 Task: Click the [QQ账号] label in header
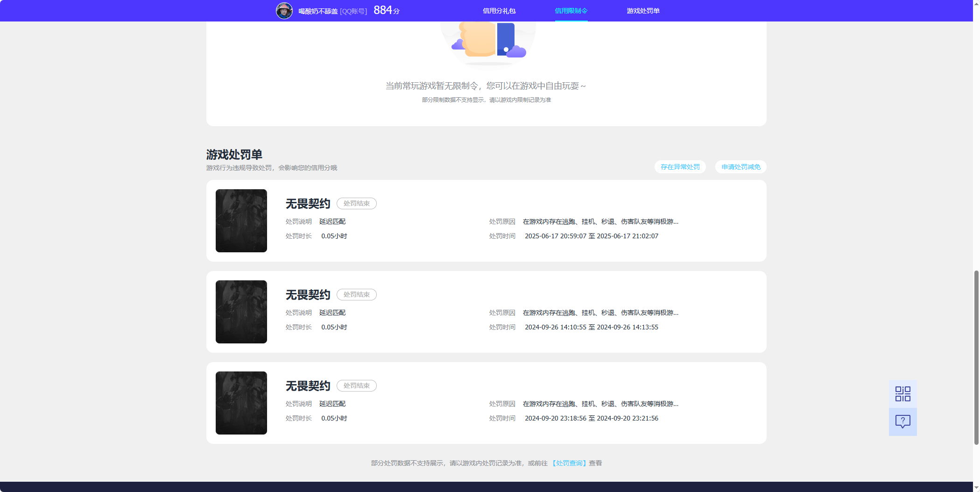pos(353,11)
